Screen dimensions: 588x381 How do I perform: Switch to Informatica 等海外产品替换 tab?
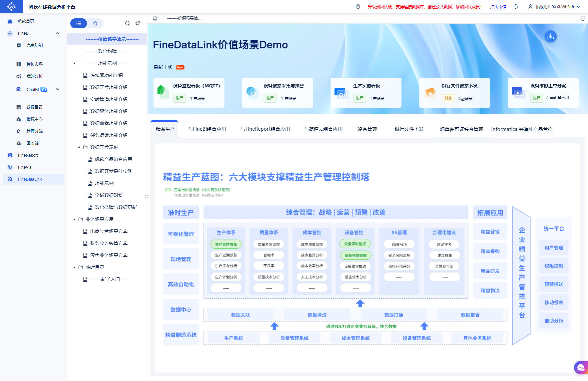[522, 129]
